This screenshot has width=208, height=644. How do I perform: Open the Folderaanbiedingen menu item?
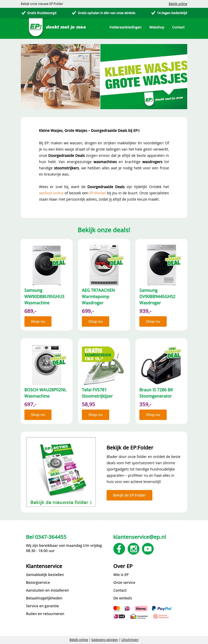(x=126, y=27)
